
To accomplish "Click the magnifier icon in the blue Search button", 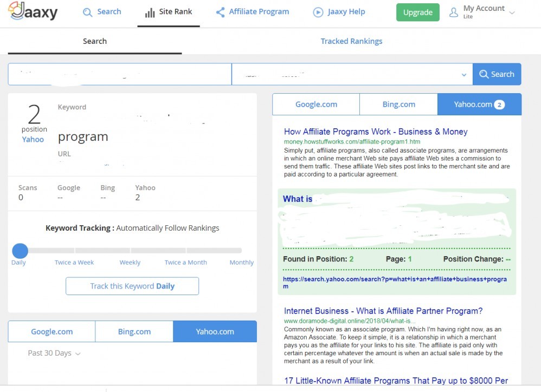I will point(484,74).
